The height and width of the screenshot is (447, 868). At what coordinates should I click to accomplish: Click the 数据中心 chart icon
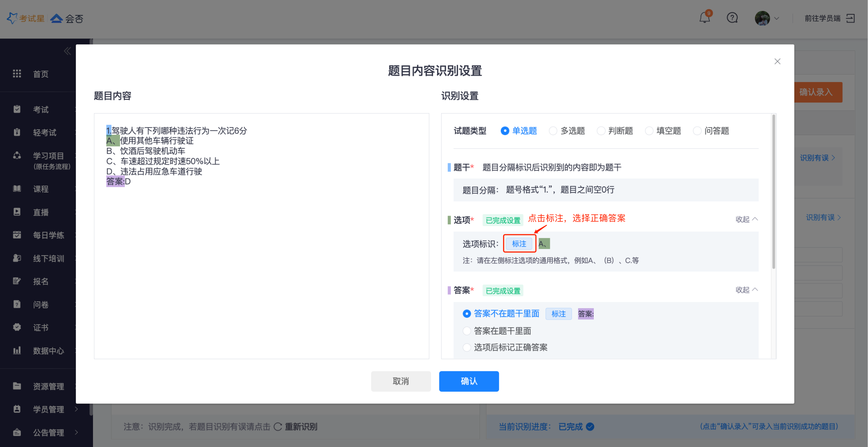click(17, 350)
